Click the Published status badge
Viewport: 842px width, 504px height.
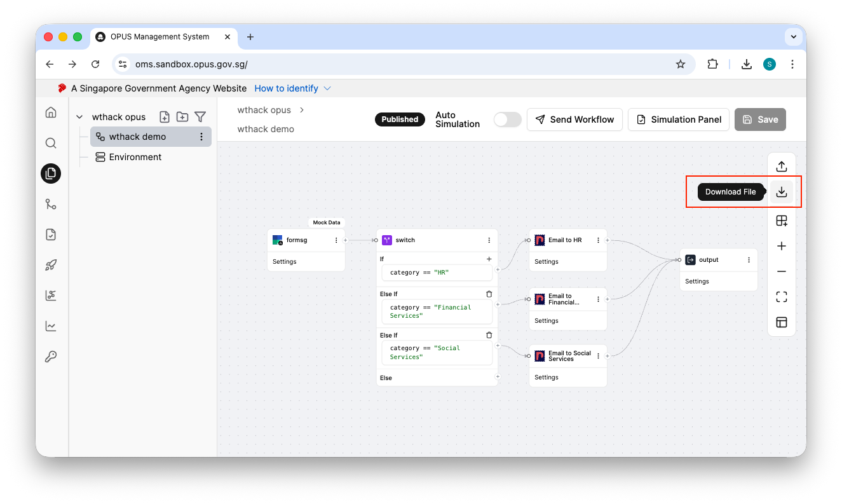click(400, 119)
